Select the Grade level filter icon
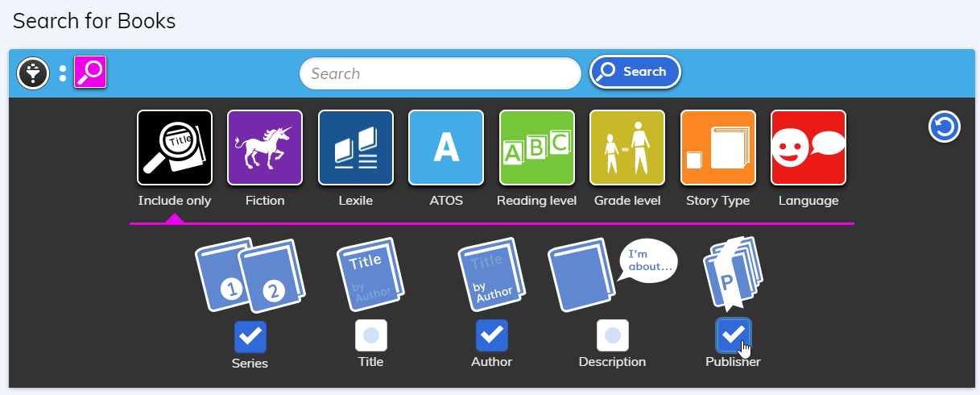Viewport: 980px width, 395px height. click(x=627, y=148)
